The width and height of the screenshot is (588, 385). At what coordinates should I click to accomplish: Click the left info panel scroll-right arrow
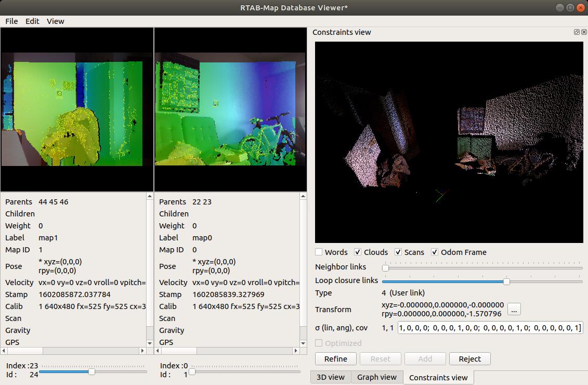143,351
